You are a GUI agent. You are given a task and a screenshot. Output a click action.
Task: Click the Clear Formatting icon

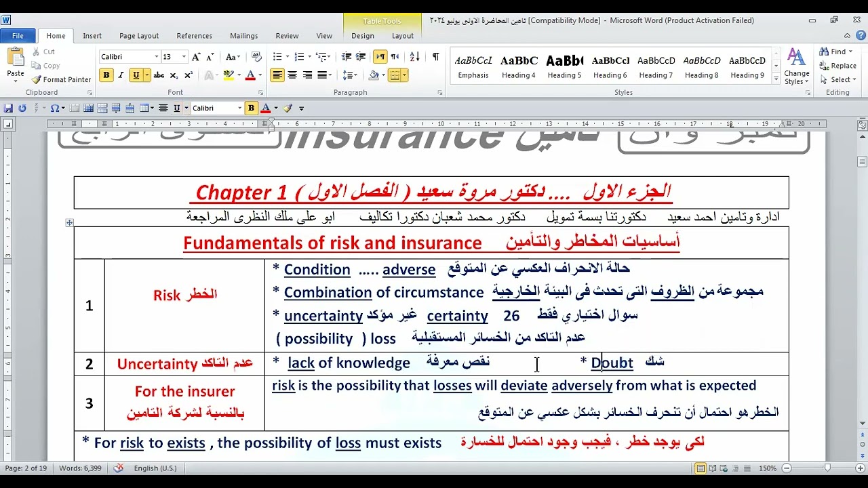pos(256,57)
